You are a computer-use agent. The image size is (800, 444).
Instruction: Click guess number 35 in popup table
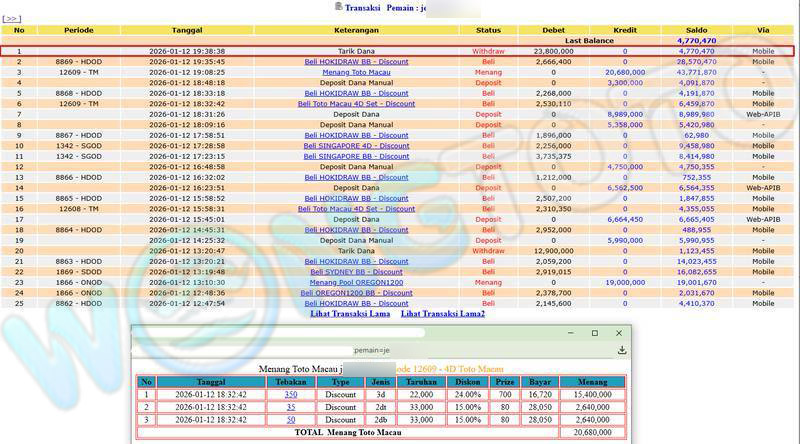pyautogui.click(x=290, y=407)
